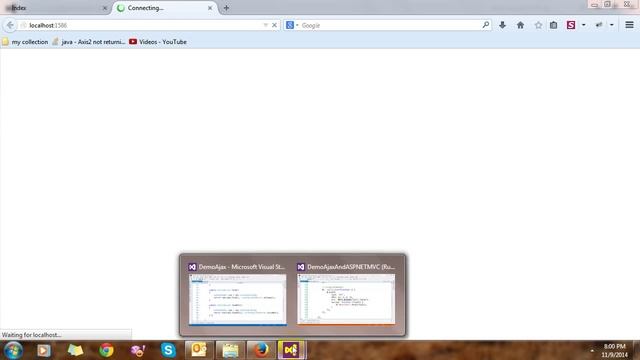Click DemoAjax - Microsoft Visual St... title
The height and width of the screenshot is (360, 640).
tap(242, 267)
